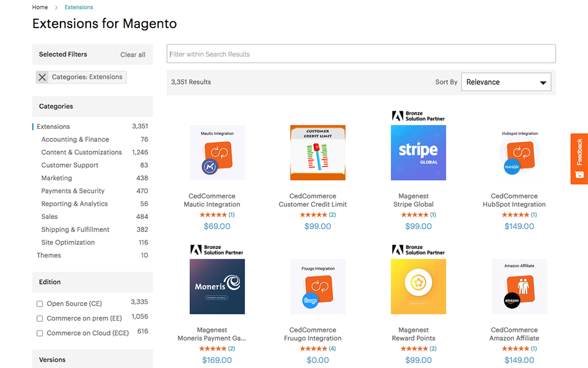588x368 pixels.
Task: Open CedCommerce Amazon Affiliate title link
Action: pos(514,334)
